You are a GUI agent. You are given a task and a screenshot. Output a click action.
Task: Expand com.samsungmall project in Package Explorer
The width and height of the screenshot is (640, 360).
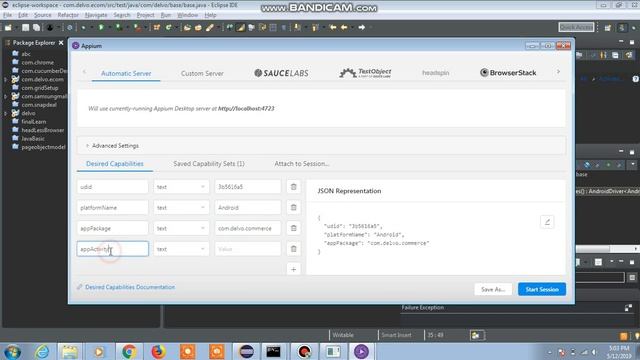(x=5, y=97)
